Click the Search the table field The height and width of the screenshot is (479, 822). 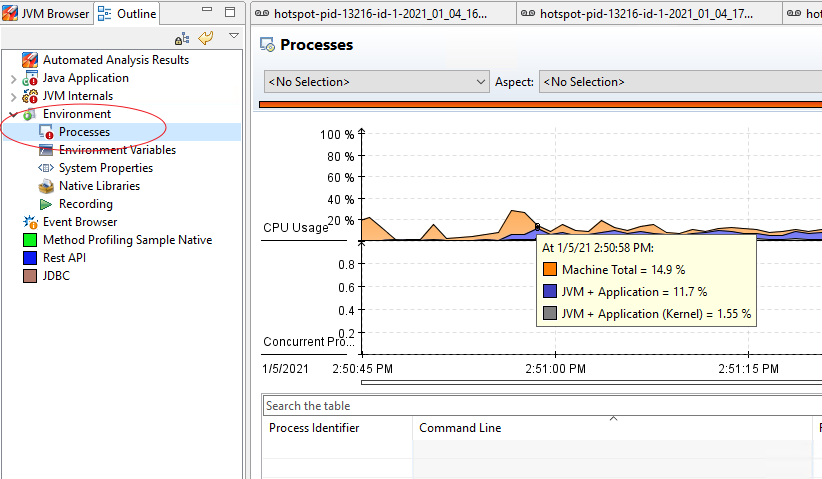click(x=540, y=406)
